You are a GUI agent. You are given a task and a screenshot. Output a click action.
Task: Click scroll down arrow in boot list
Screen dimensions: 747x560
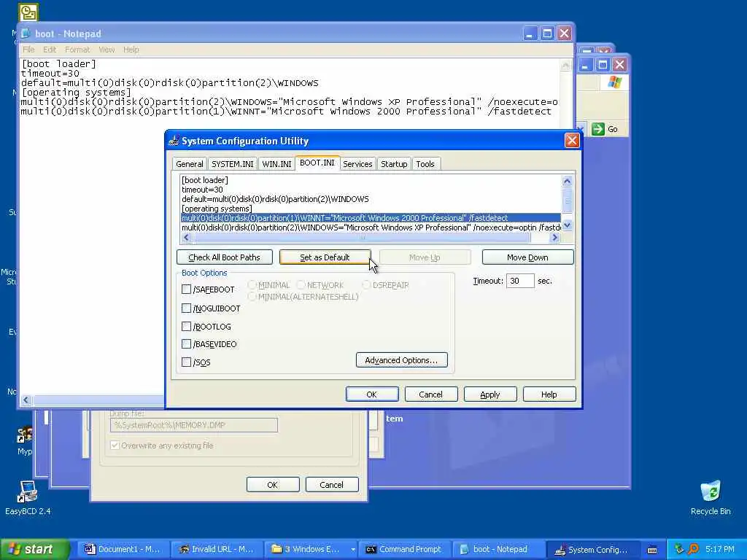click(567, 225)
